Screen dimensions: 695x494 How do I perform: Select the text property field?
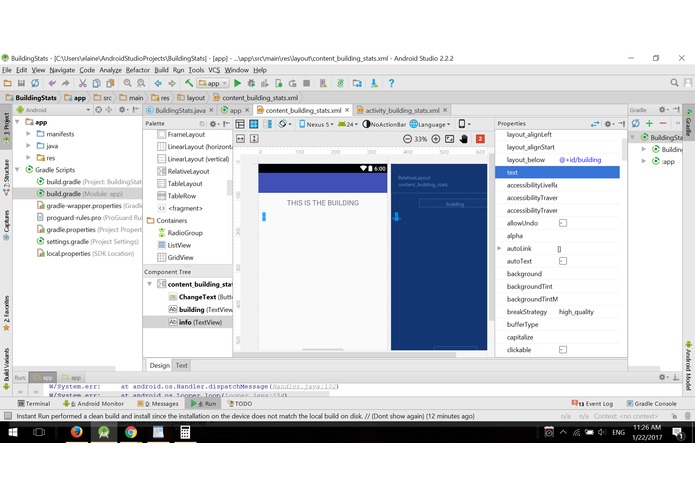557,172
